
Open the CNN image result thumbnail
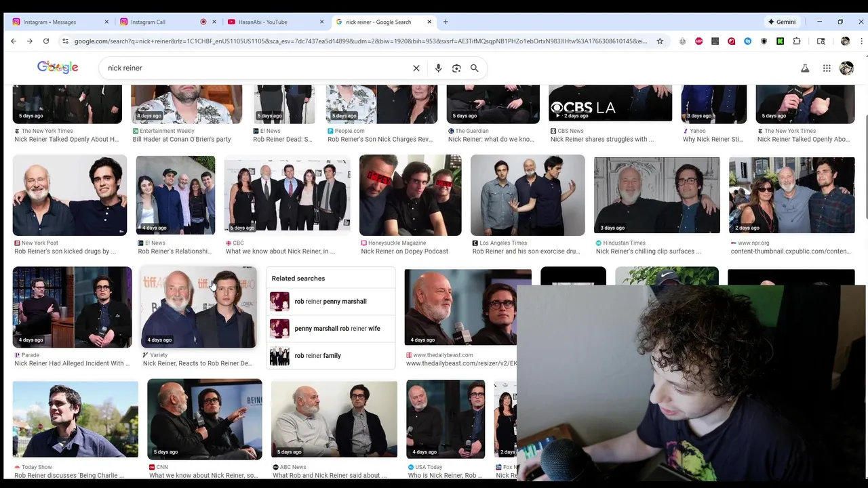pos(205,420)
